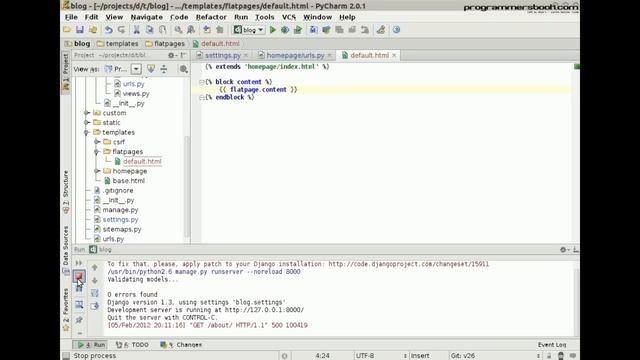Image resolution: width=640 pixels, height=360 pixels.
Task: Click the Cut scissors icon
Action: click(136, 30)
